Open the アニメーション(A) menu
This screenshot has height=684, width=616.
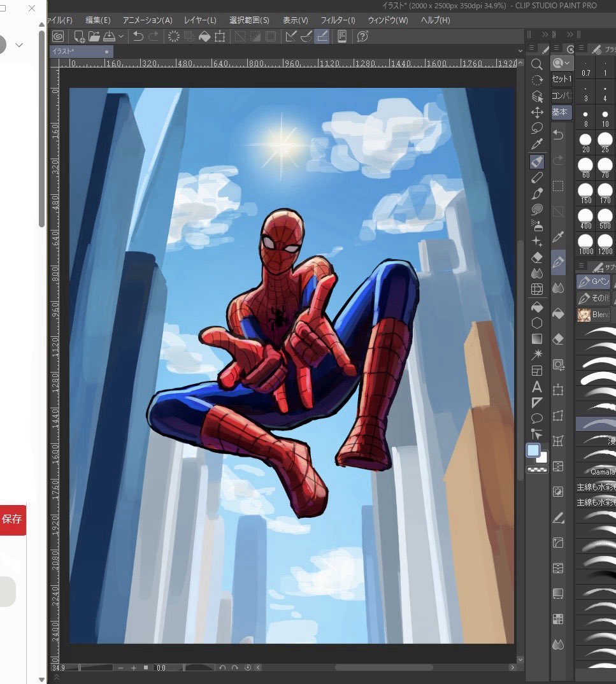pos(147,20)
